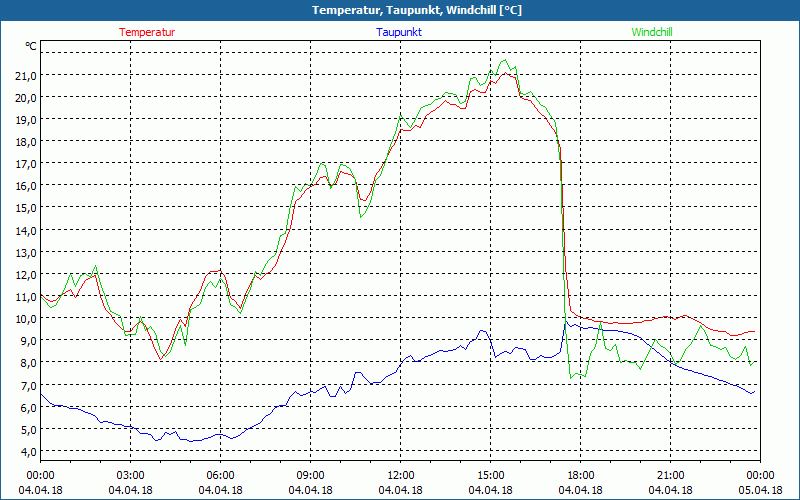Click the 03:00 time axis label
The width and height of the screenshot is (800, 500).
coord(131,476)
